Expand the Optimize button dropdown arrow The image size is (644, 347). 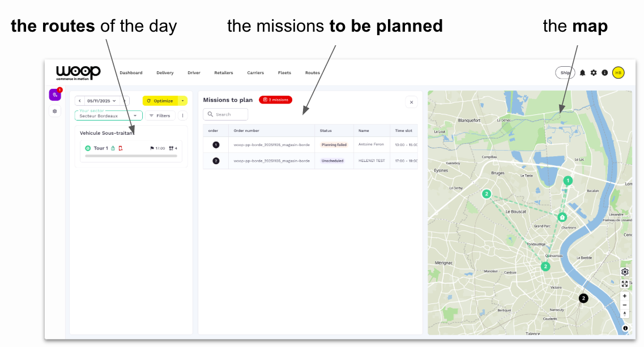pyautogui.click(x=182, y=101)
